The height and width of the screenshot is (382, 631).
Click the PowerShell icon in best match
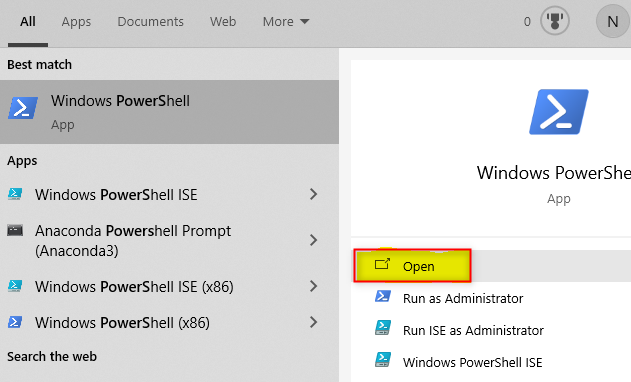(x=23, y=107)
